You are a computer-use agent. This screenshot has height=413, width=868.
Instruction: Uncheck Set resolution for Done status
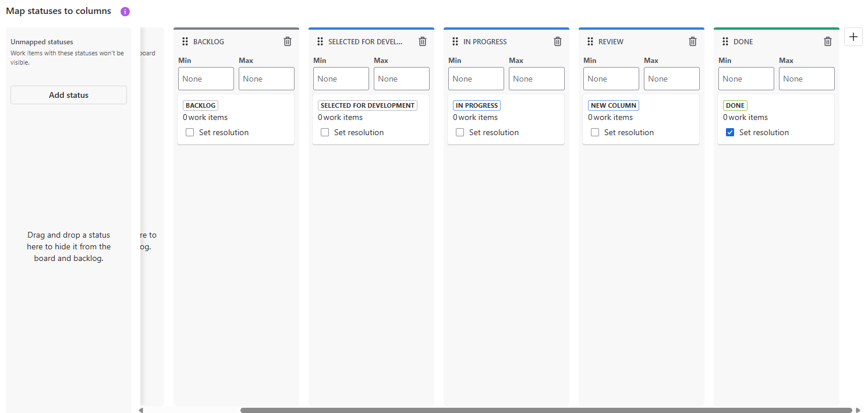click(730, 132)
